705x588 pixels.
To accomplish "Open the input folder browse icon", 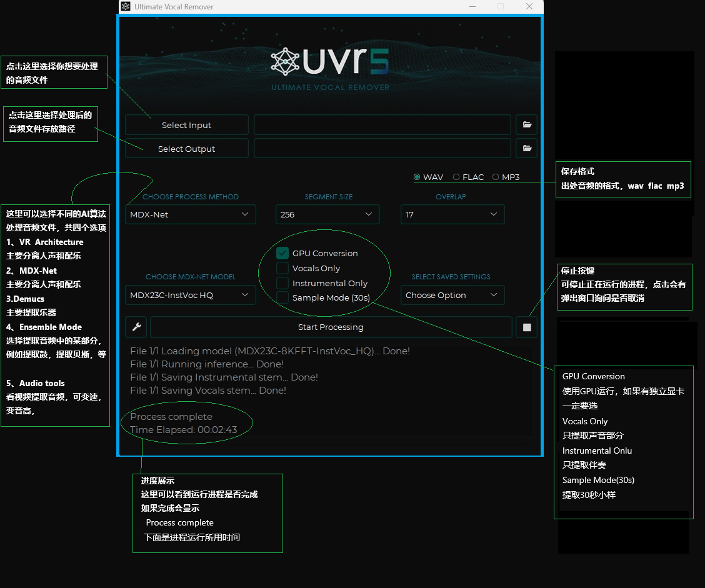I will point(527,124).
